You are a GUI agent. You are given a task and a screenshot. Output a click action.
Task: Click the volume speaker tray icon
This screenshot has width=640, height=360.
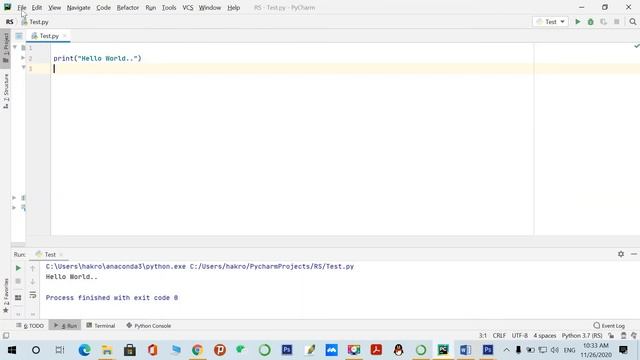click(554, 350)
